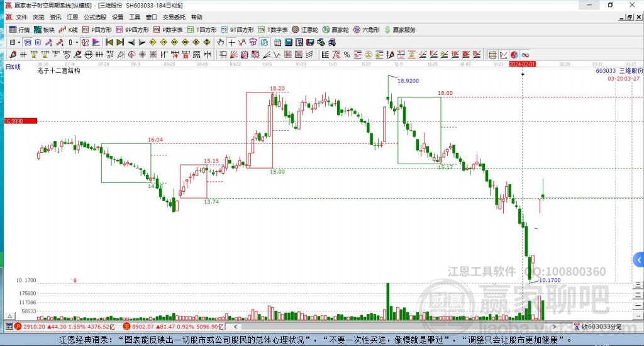
Task: Toggle the crosshair cursor tool
Action: point(231,42)
